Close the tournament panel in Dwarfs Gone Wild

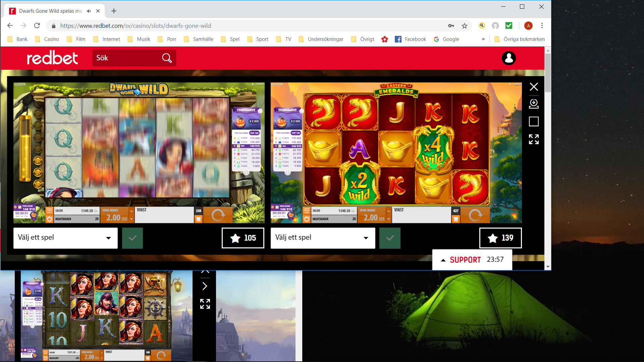pyautogui.click(x=260, y=111)
